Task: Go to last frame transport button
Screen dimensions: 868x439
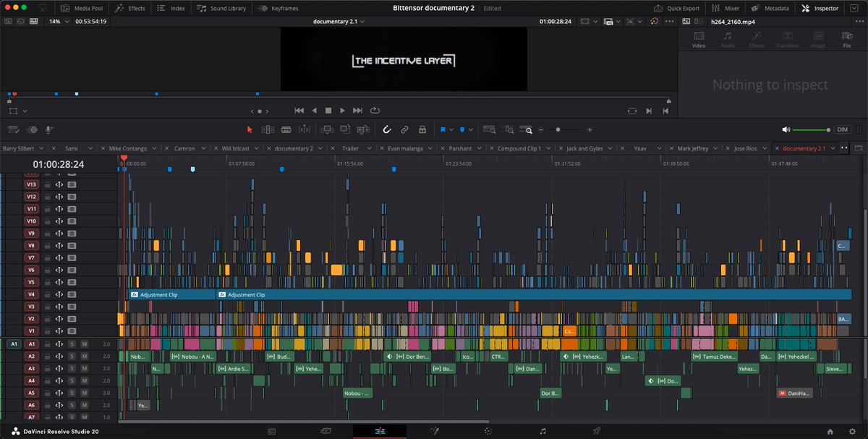Action: (x=357, y=111)
